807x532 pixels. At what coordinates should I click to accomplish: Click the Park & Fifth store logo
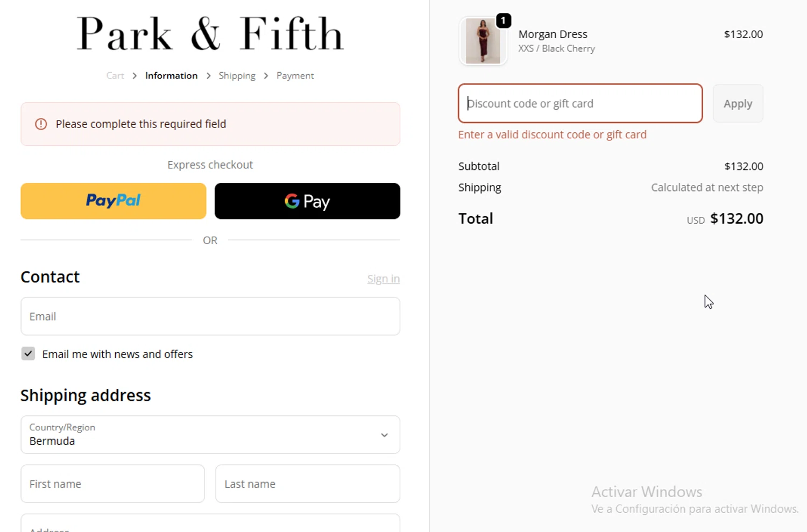(x=210, y=33)
